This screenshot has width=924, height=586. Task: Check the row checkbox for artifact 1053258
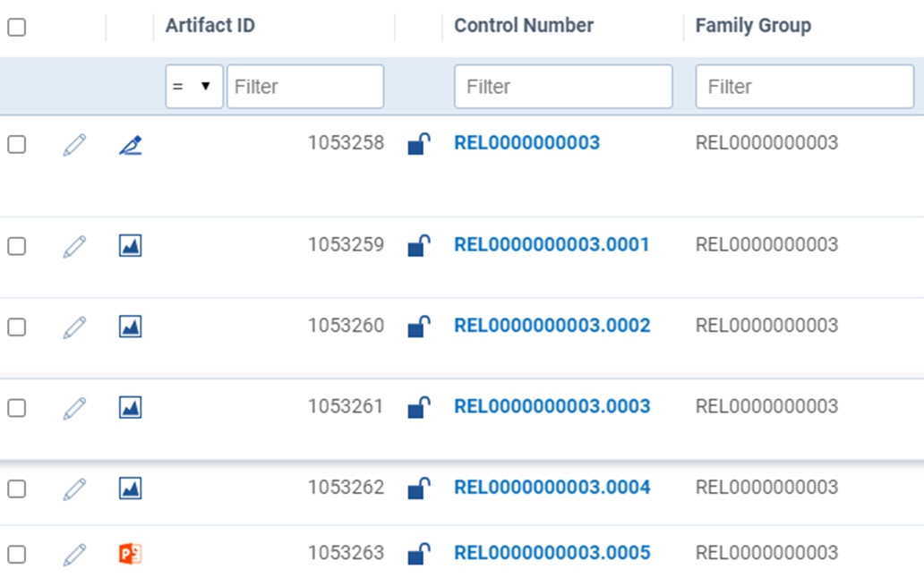tap(16, 144)
